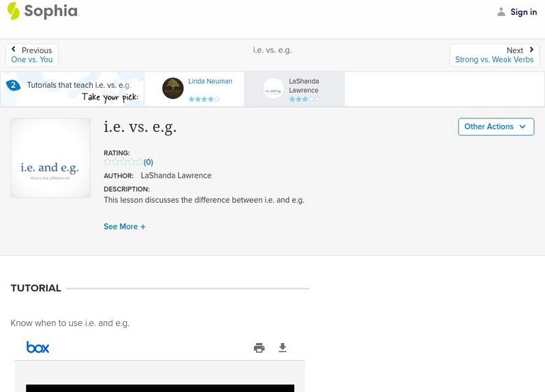Select Linda Neuman's tutorial tab
Viewport: 545px width, 392px height.
pos(194,89)
